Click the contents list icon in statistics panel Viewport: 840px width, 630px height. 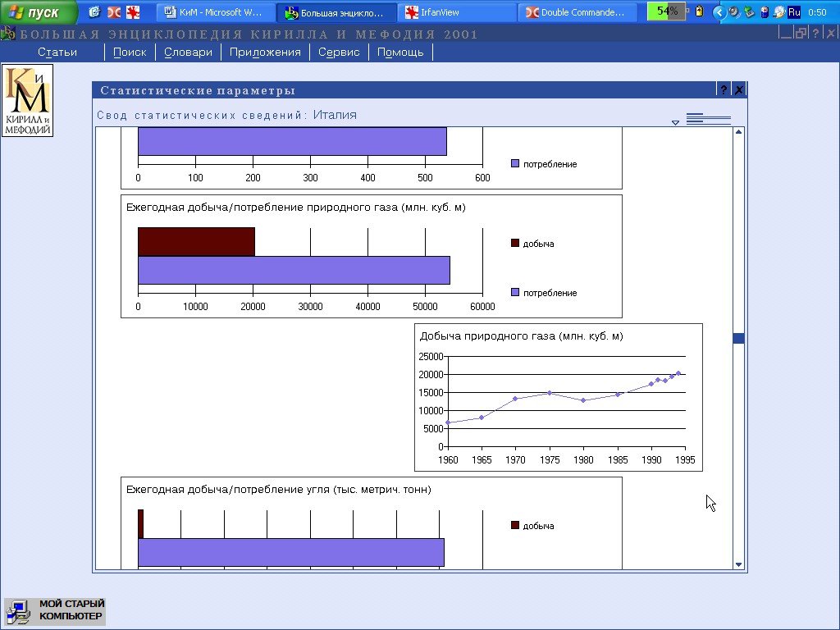(708, 120)
